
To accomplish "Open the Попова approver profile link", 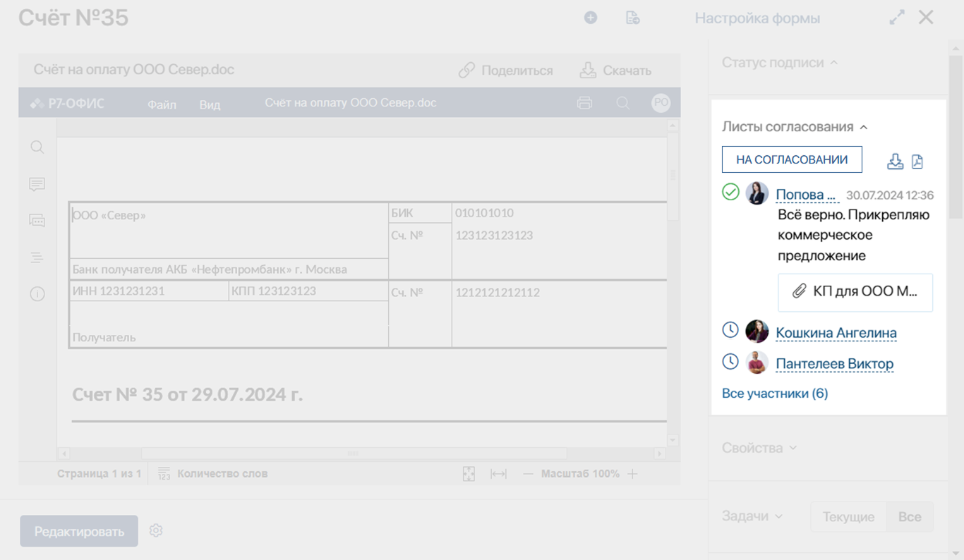I will [806, 195].
